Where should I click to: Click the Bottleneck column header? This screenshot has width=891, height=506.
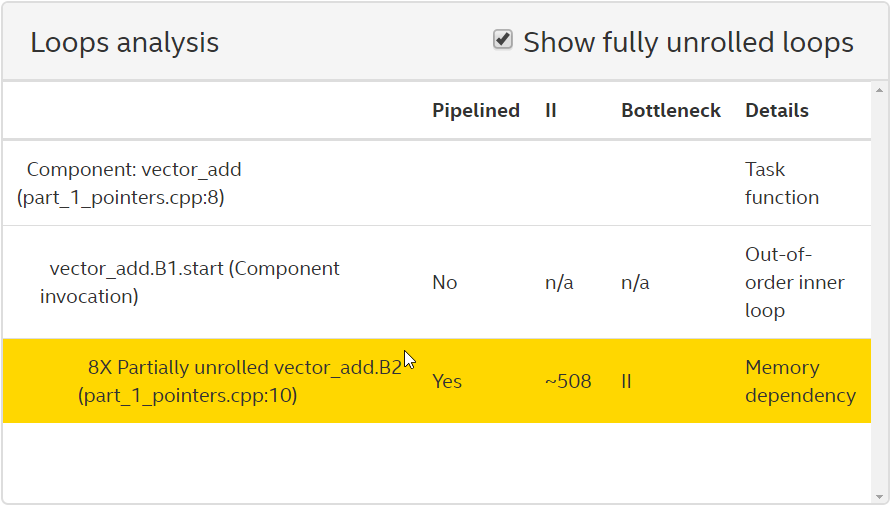click(670, 111)
